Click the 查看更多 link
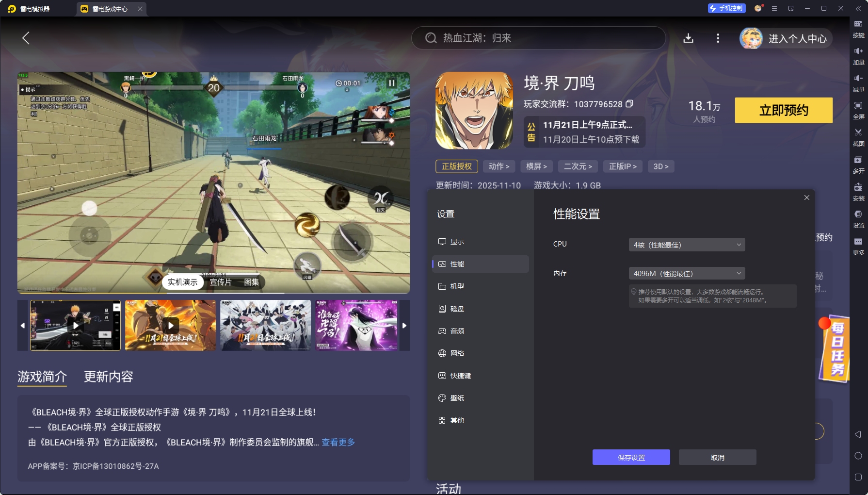The width and height of the screenshot is (868, 495). (338, 442)
